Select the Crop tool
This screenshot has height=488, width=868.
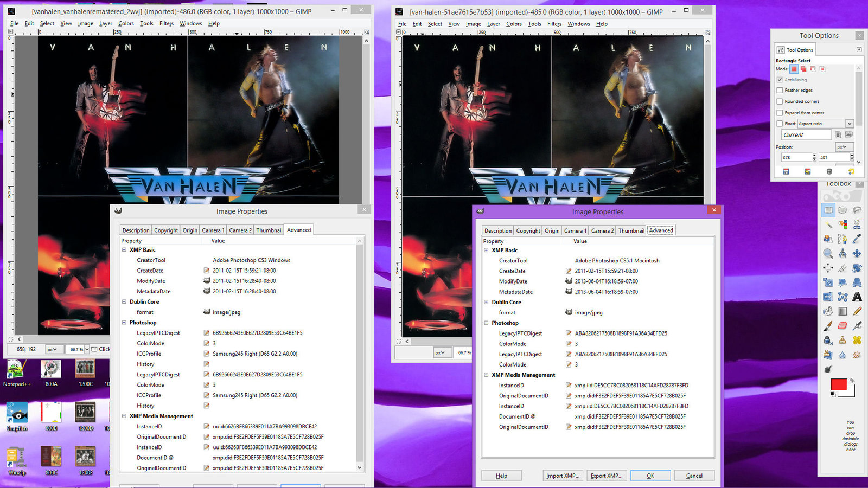[x=843, y=268]
